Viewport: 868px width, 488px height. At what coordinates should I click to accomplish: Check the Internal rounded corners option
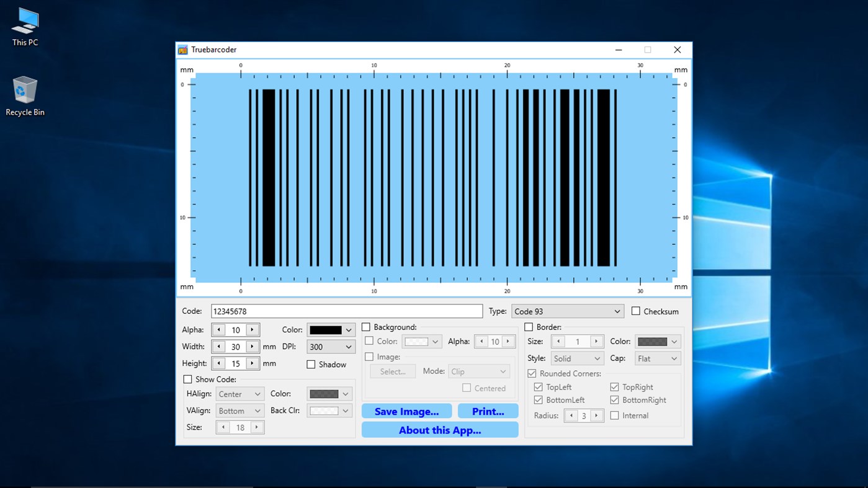(614, 415)
